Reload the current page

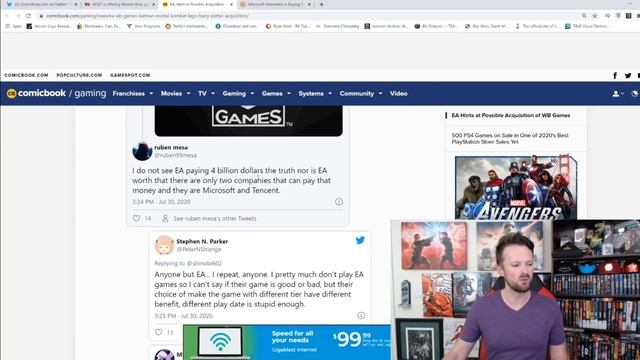28,16
